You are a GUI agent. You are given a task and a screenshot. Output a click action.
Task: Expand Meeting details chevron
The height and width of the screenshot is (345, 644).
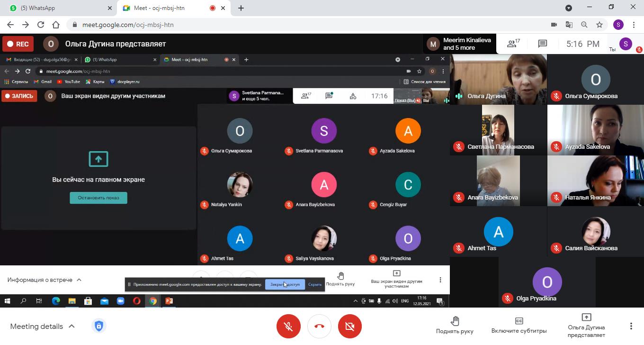tap(72, 326)
